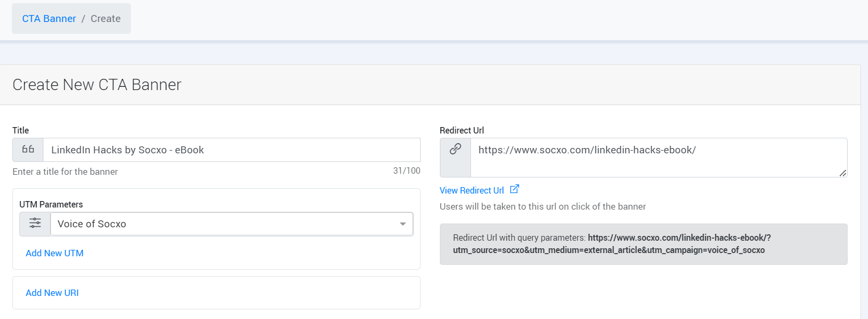Click inside the Redirect Url textarea
Viewport: 868px width, 319px height.
pos(659,158)
